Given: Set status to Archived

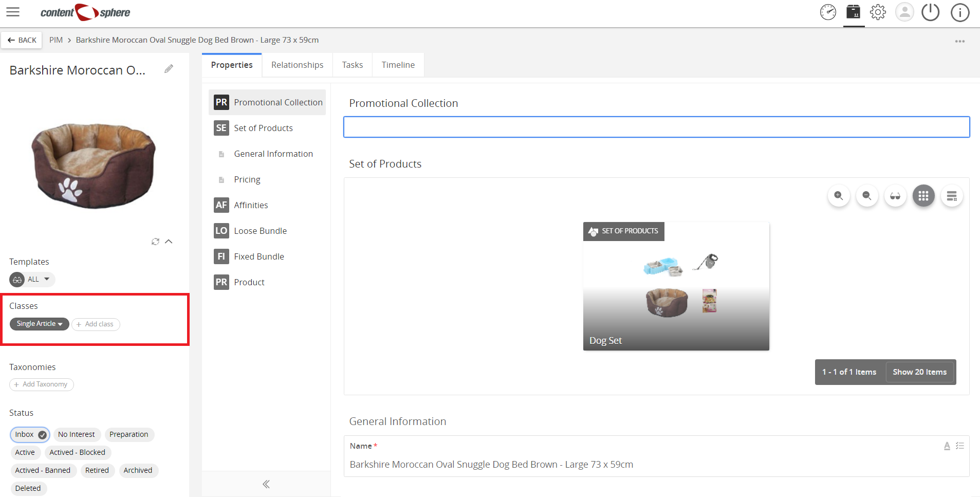Looking at the screenshot, I should pyautogui.click(x=138, y=470).
